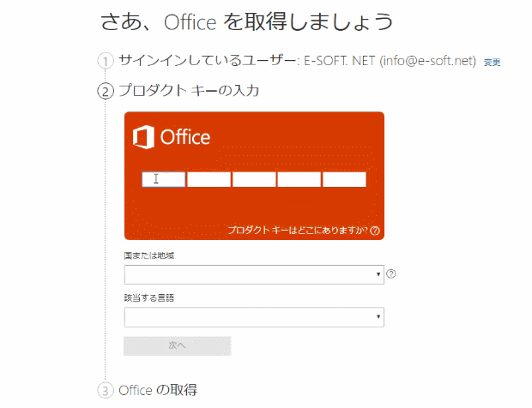
Task: Click the Office logo icon on the card
Action: [x=143, y=137]
